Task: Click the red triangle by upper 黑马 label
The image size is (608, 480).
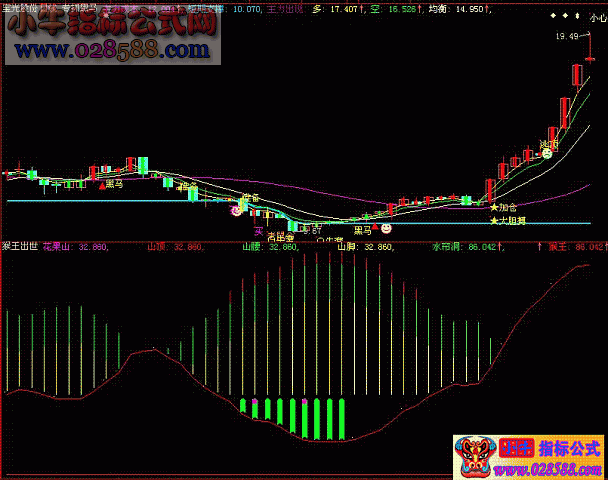Action: coord(100,184)
